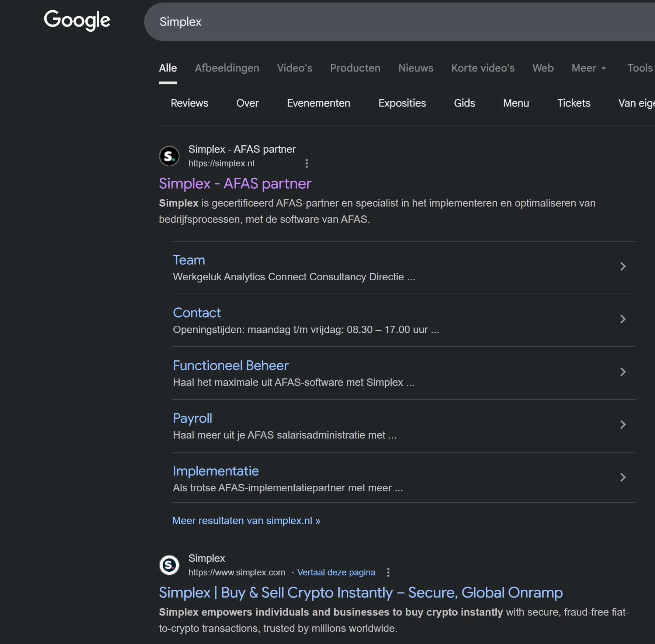655x644 pixels.
Task: Open the Tools search options
Action: [640, 68]
